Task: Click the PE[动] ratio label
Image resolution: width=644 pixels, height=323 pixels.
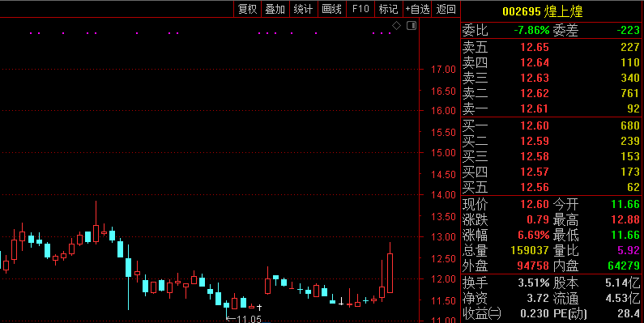Action: 570,314
